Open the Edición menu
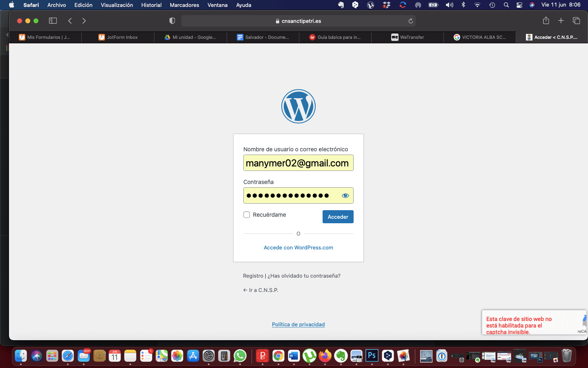 tap(83, 5)
